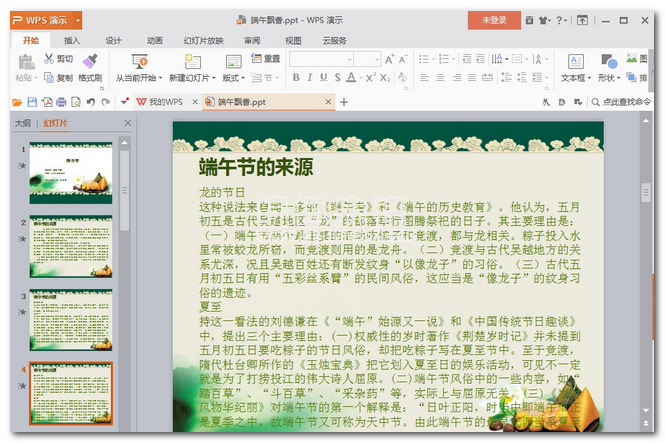This screenshot has width=665, height=443.
Task: Open the WPS 演示 application menu dropdown
Action: point(78,19)
